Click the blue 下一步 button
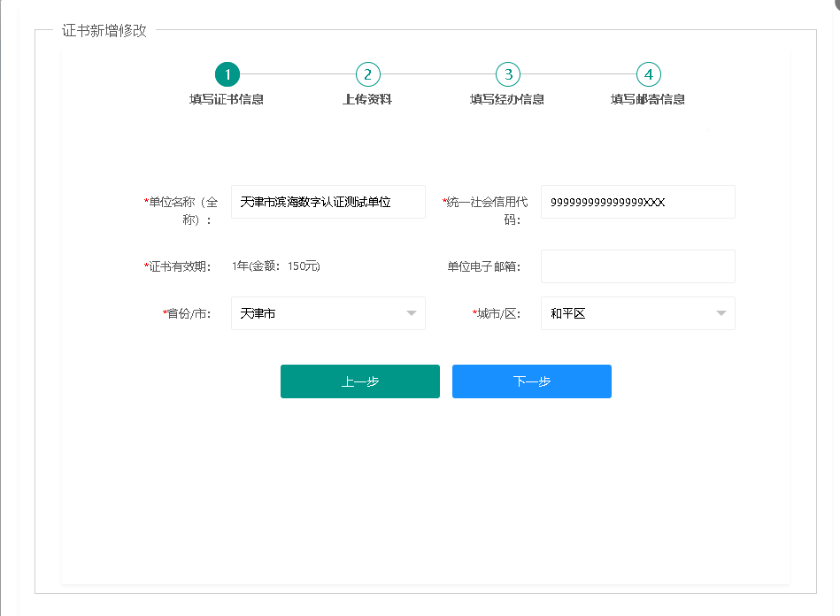This screenshot has height=616, width=840. pos(531,381)
